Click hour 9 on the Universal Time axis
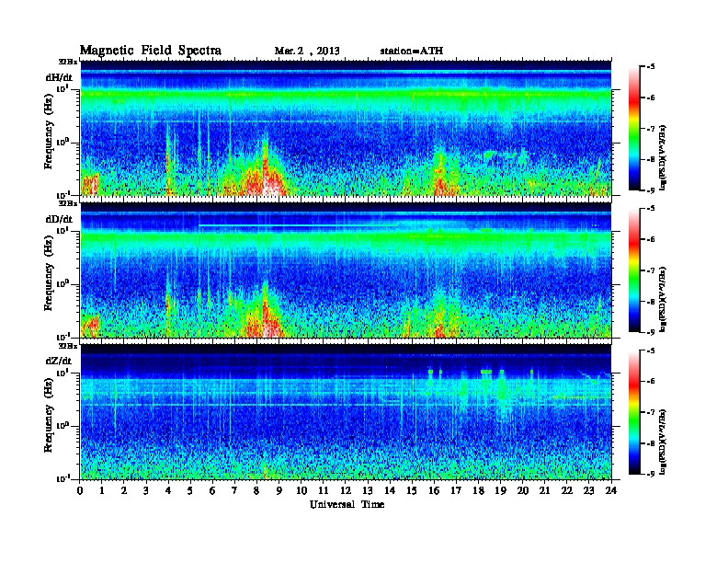The image size is (728, 563). click(279, 490)
